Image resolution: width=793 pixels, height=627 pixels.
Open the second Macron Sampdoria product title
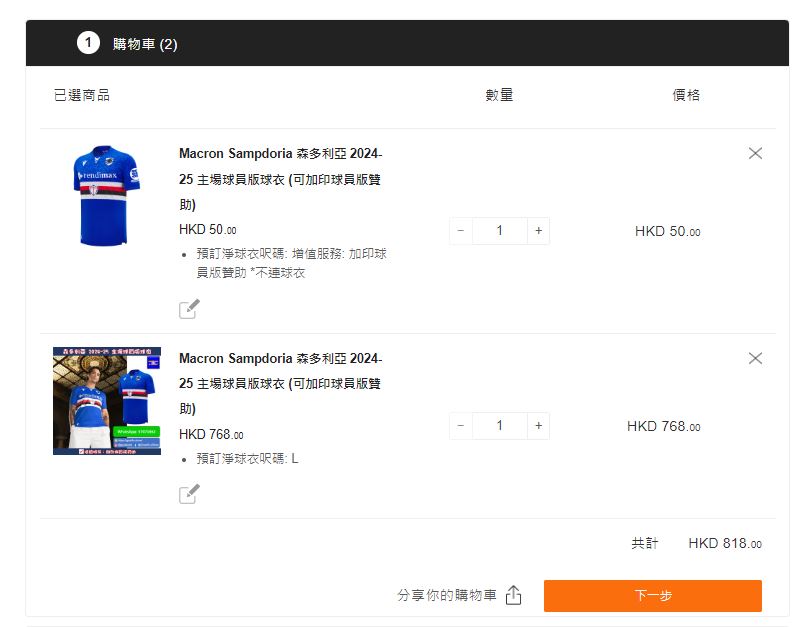[281, 384]
